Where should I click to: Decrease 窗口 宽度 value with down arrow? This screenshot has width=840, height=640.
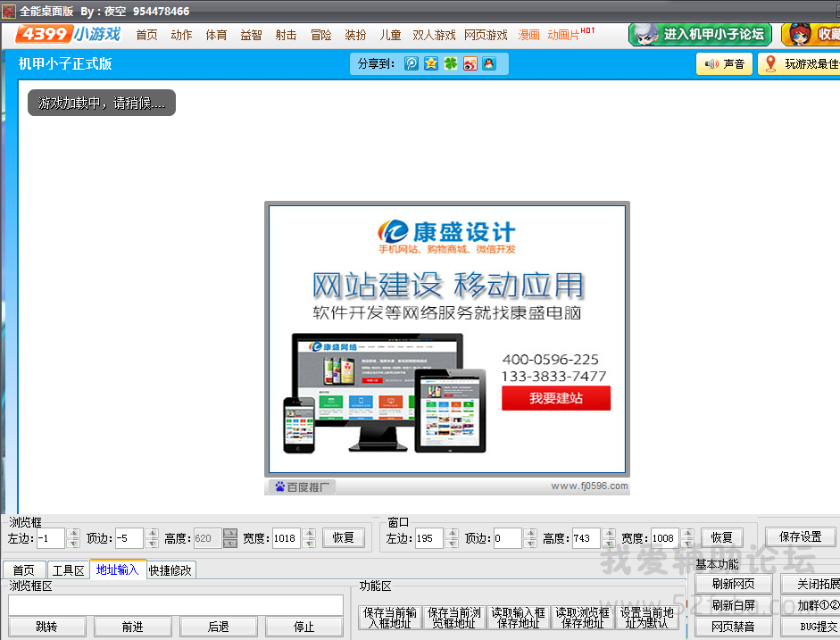688,543
